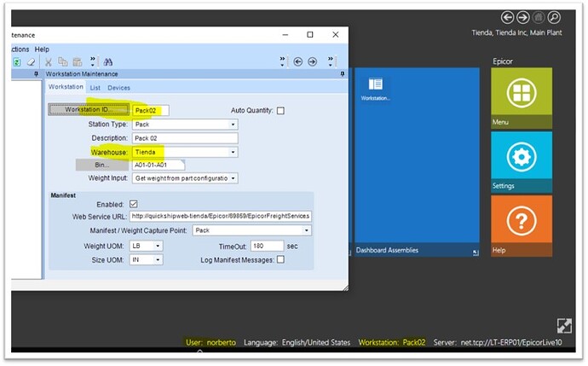
Task: Click the Workstation ID field Pack02
Action: (150, 110)
